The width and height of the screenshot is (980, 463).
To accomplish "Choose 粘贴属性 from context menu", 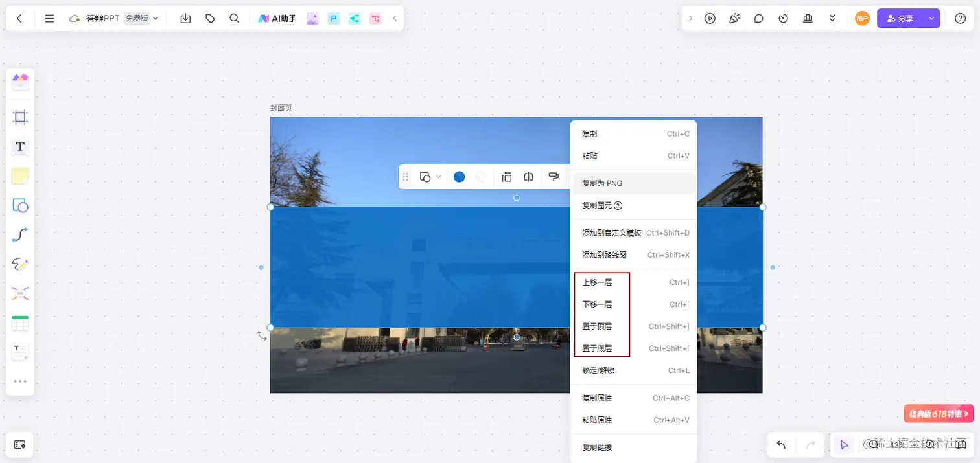I will pyautogui.click(x=634, y=420).
